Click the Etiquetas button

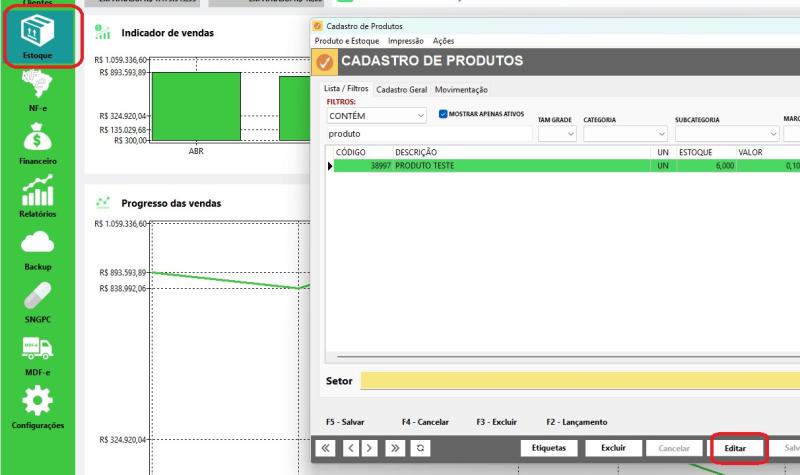pos(549,448)
